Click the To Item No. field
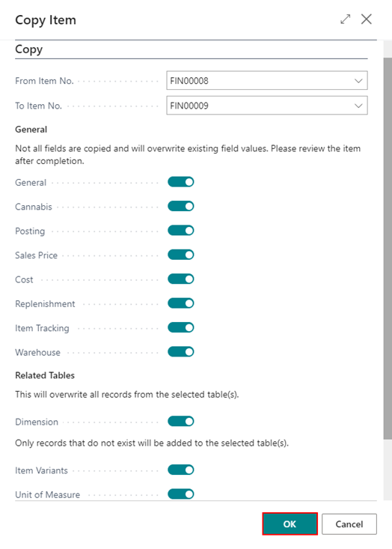This screenshot has width=392, height=549. (267, 106)
